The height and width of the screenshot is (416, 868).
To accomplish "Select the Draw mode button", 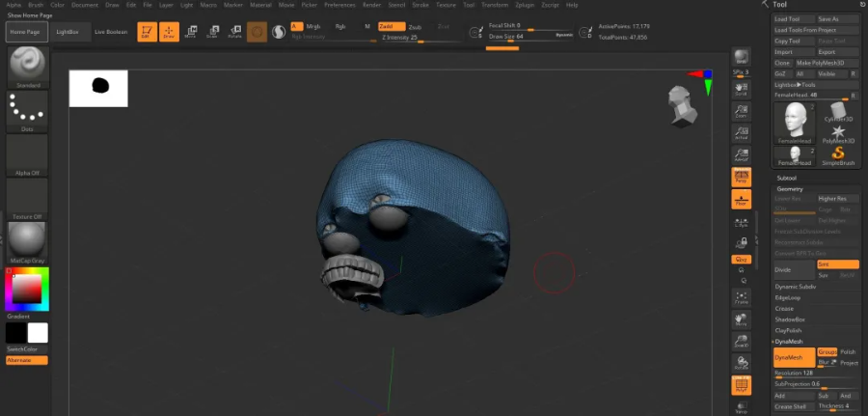I will (169, 32).
